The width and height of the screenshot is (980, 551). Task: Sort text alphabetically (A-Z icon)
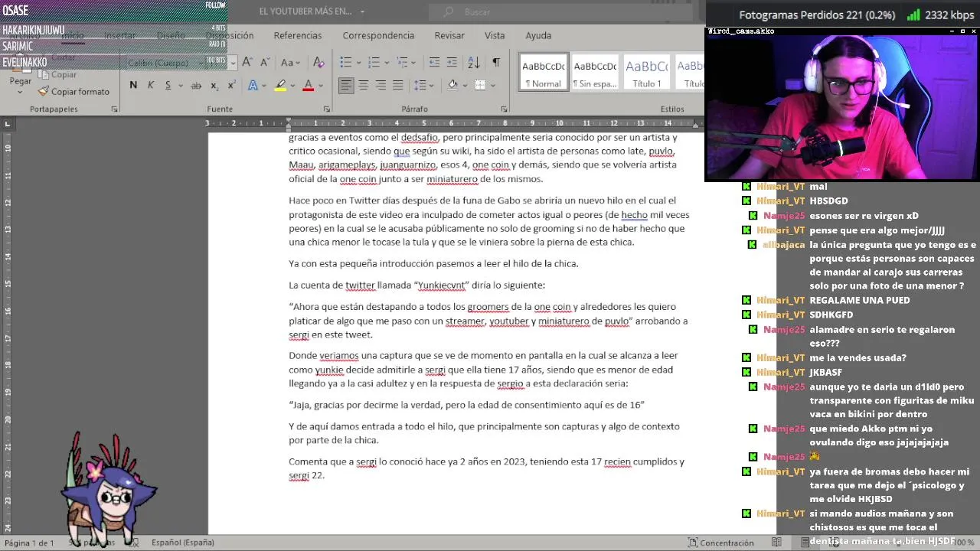474,63
